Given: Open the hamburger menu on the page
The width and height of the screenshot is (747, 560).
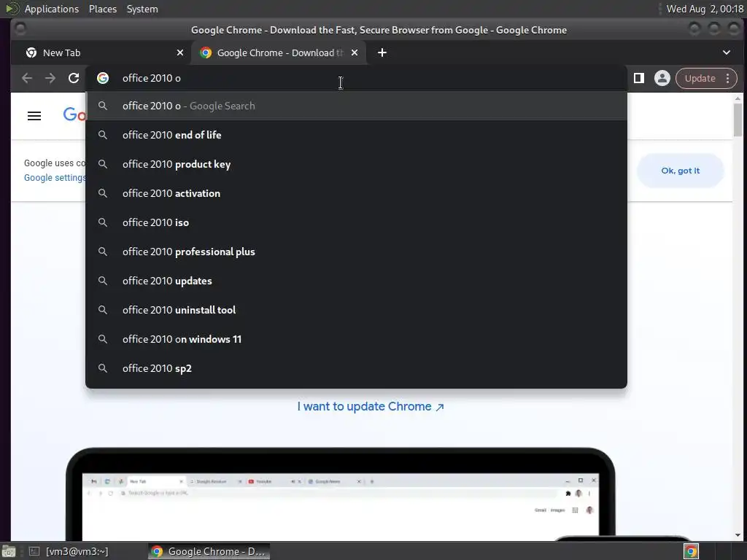Looking at the screenshot, I should pos(34,116).
